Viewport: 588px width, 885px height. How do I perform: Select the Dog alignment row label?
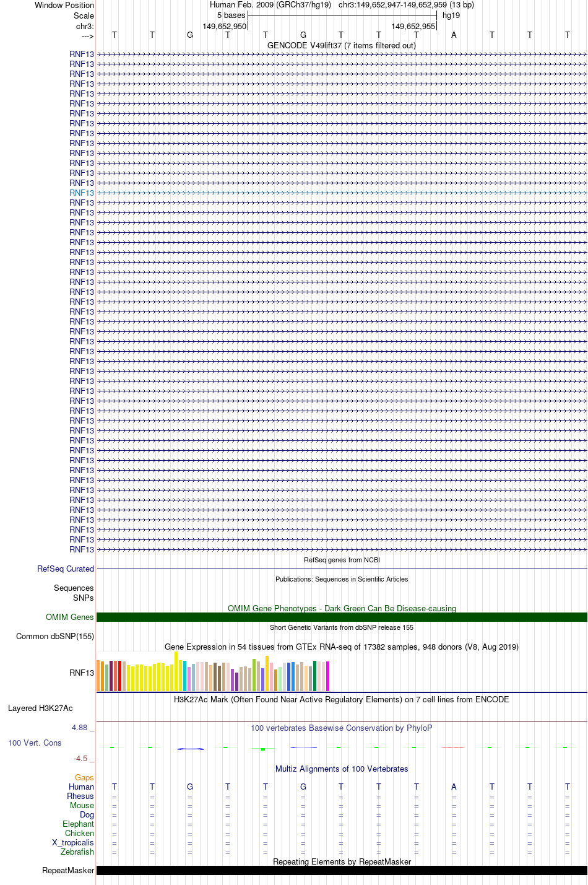pyautogui.click(x=87, y=814)
